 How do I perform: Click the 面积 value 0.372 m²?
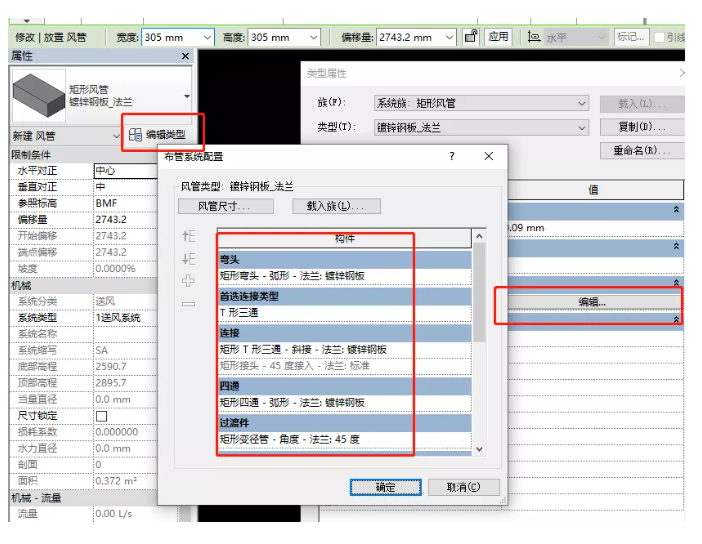tap(125, 481)
